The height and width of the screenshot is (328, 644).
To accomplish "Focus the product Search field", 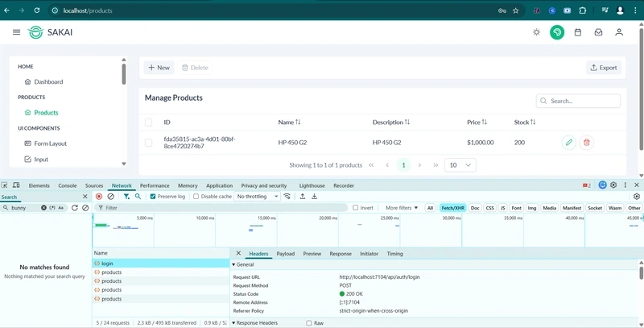I will tap(578, 101).
